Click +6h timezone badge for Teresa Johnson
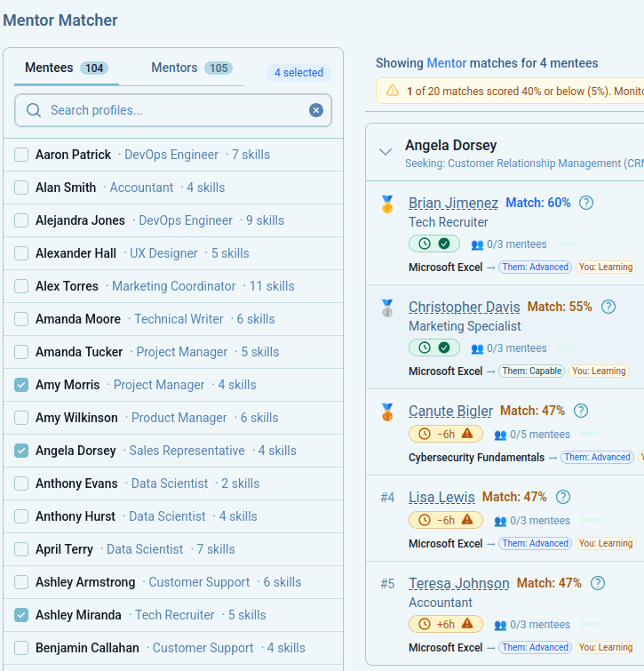 coord(446,625)
